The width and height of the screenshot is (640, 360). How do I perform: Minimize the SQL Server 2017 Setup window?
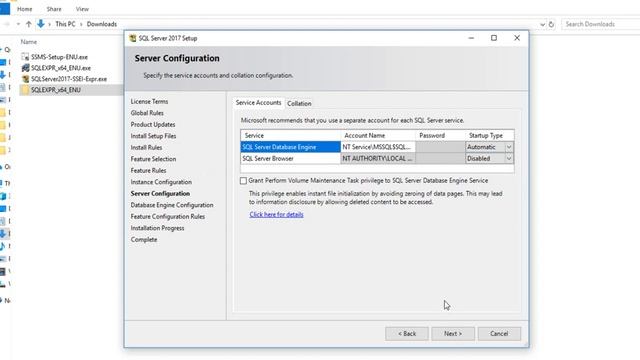pyautogui.click(x=471, y=38)
